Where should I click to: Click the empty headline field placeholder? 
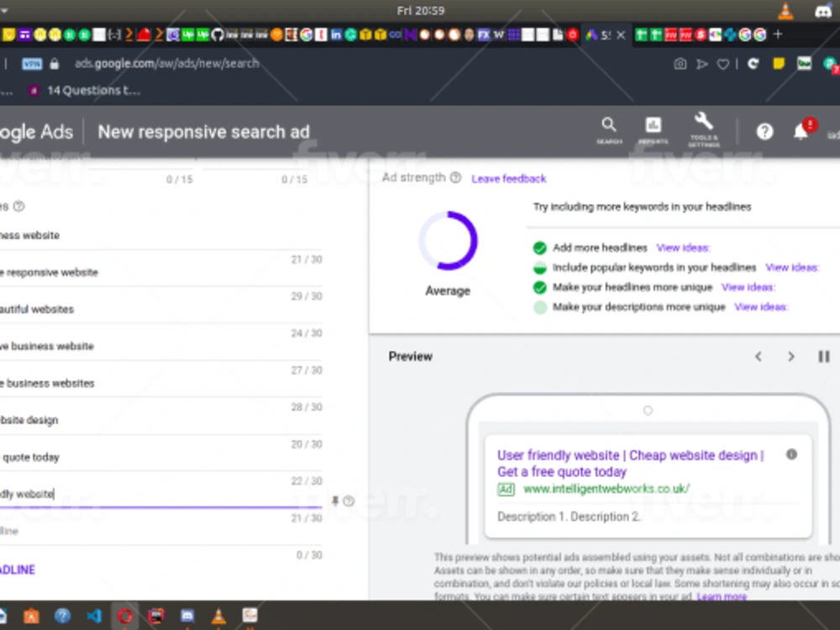point(160,532)
